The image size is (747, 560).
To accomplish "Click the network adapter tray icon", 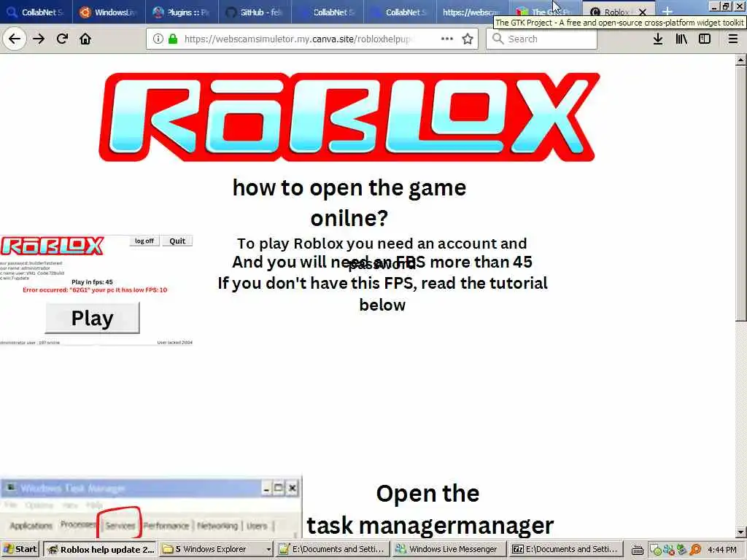I will click(x=681, y=550).
